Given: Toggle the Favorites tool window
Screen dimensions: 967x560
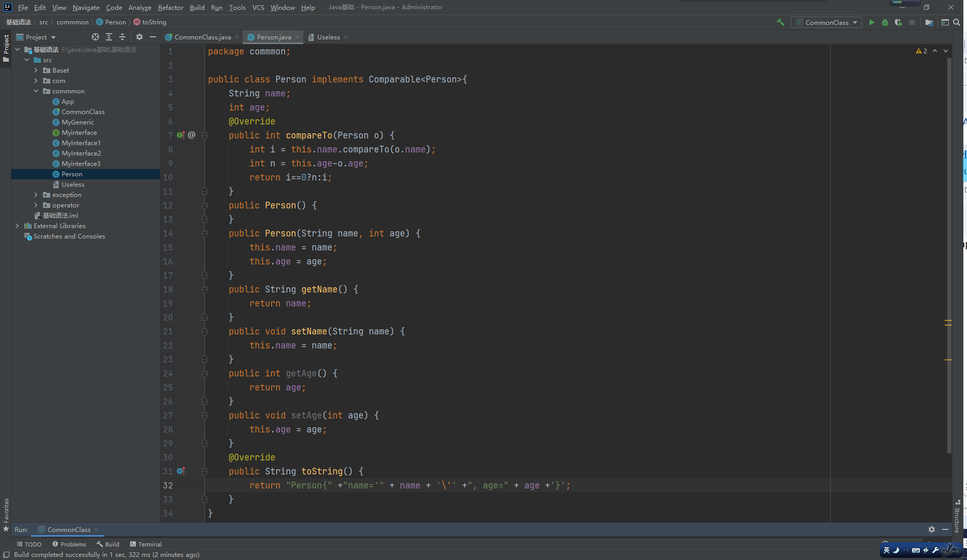Looking at the screenshot, I should pos(6,515).
